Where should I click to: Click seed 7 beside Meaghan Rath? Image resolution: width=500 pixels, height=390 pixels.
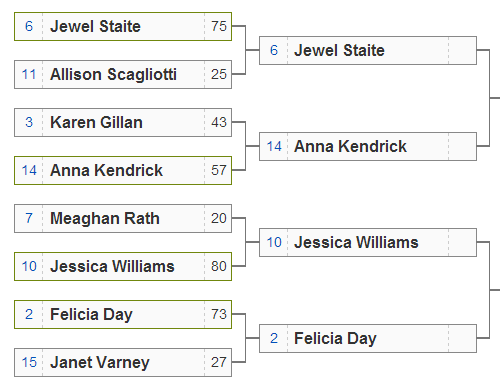point(29,218)
